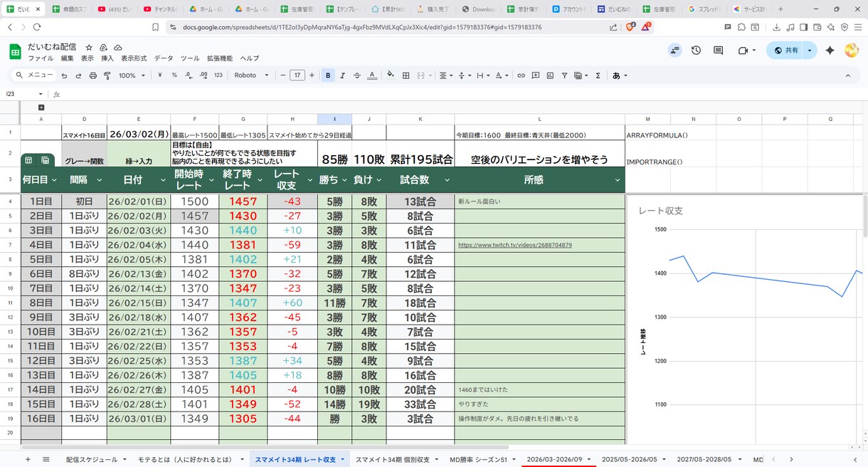Open browser downloads icon
Screen dimensions: 868x467
776,27
